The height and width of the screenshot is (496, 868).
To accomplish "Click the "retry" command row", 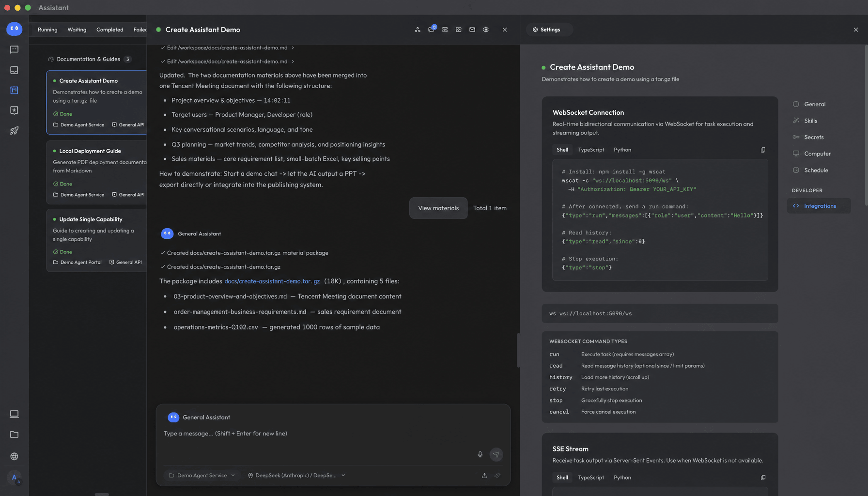I will point(660,389).
